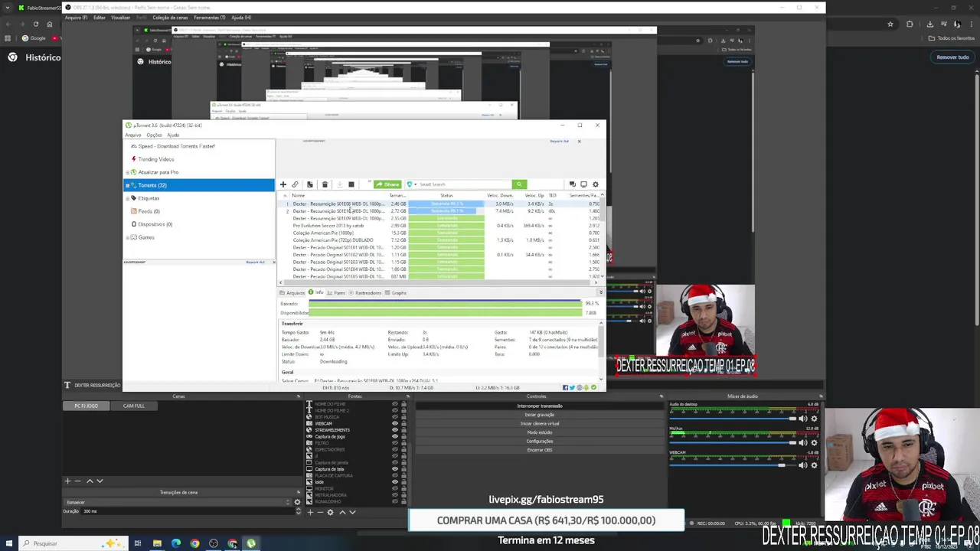This screenshot has width=980, height=551.
Task: Collapse the detail pane chevron button
Action: 601,292
